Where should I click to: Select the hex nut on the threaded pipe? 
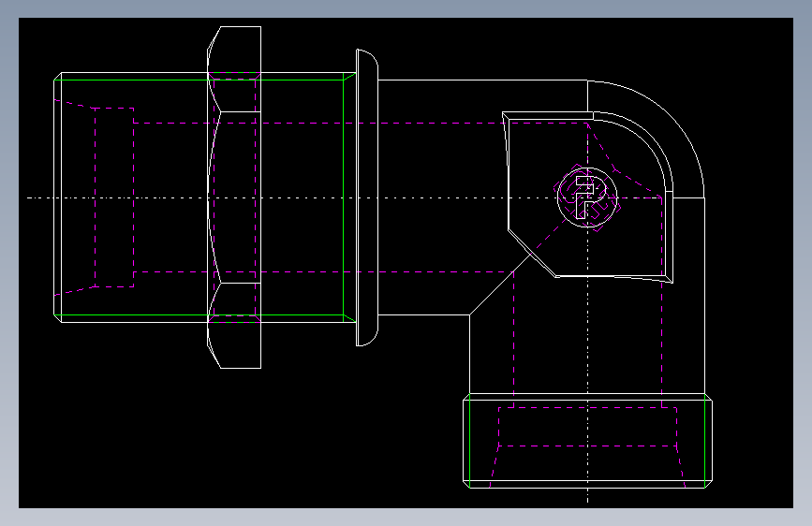234,197
